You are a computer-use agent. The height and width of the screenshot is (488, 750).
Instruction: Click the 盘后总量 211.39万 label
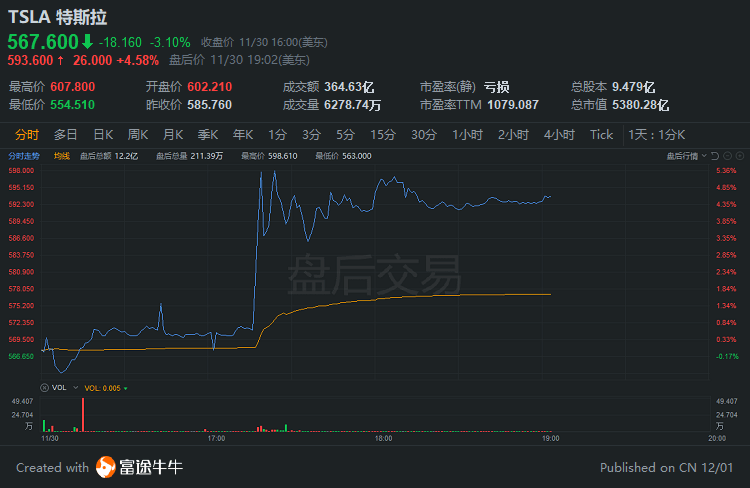click(189, 156)
